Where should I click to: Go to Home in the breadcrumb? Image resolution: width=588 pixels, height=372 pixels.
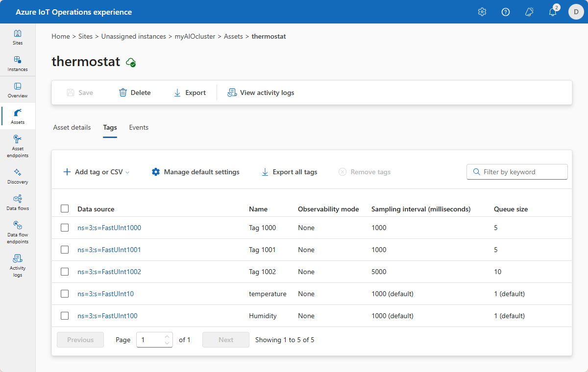click(61, 36)
